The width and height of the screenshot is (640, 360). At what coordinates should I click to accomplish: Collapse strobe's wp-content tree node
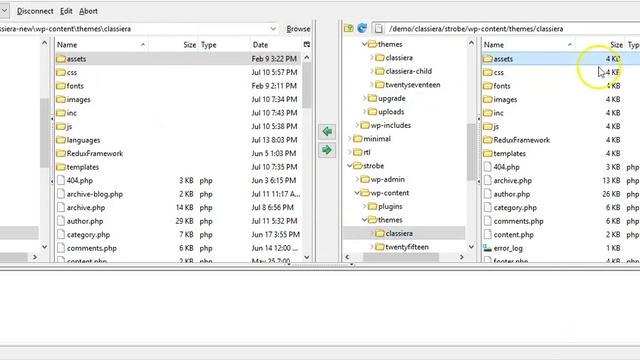(357, 193)
